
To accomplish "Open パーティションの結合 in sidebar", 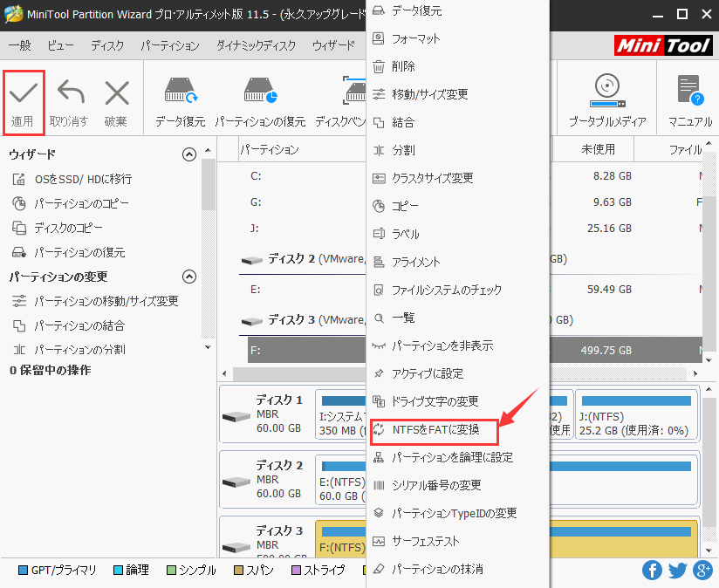I will click(68, 326).
